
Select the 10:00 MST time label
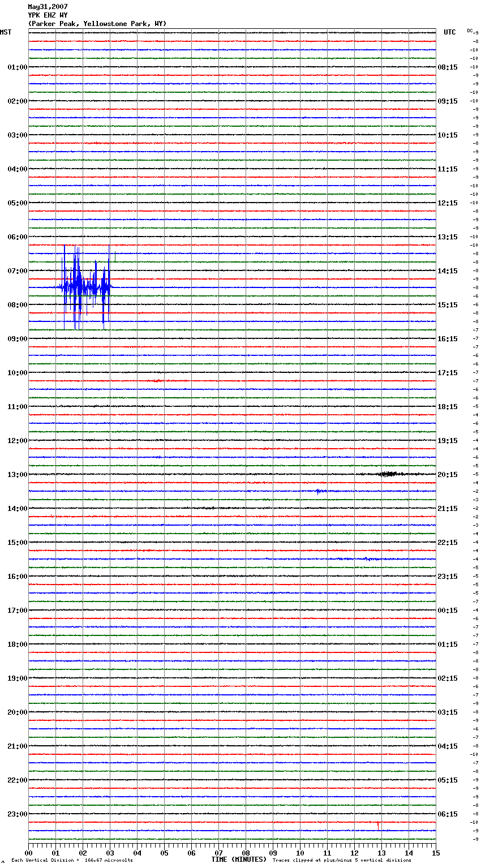pos(18,373)
